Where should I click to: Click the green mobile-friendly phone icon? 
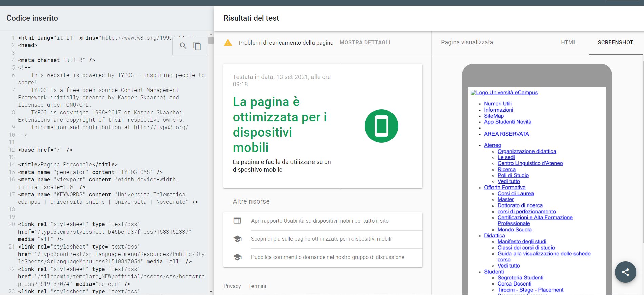click(x=381, y=126)
